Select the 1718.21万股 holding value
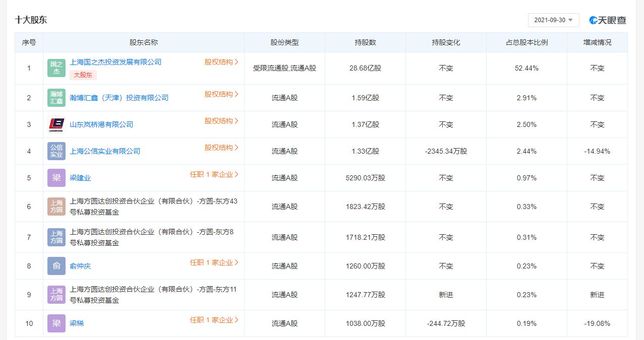This screenshot has width=644, height=340. pos(366,237)
